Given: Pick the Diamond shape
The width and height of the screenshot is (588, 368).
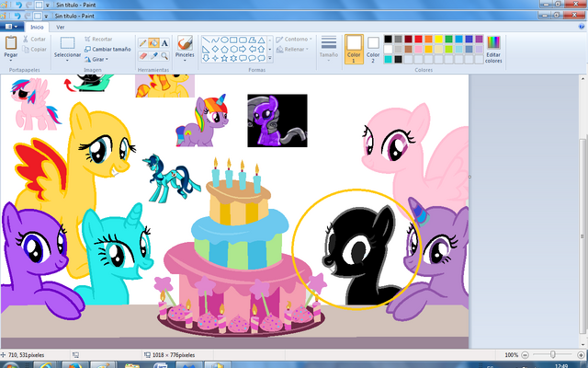Looking at the screenshot, I should click(x=215, y=49).
